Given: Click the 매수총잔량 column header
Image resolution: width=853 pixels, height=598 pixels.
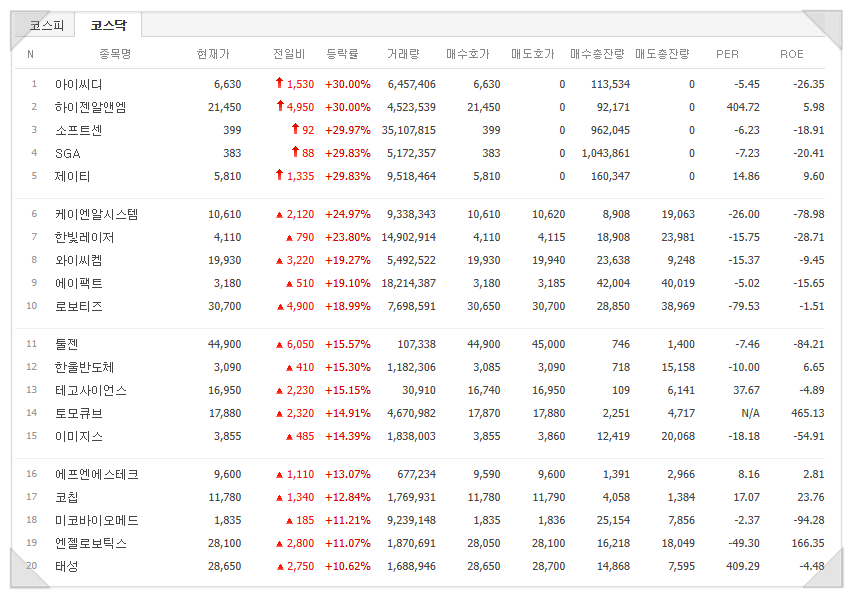Looking at the screenshot, I should tap(597, 54).
